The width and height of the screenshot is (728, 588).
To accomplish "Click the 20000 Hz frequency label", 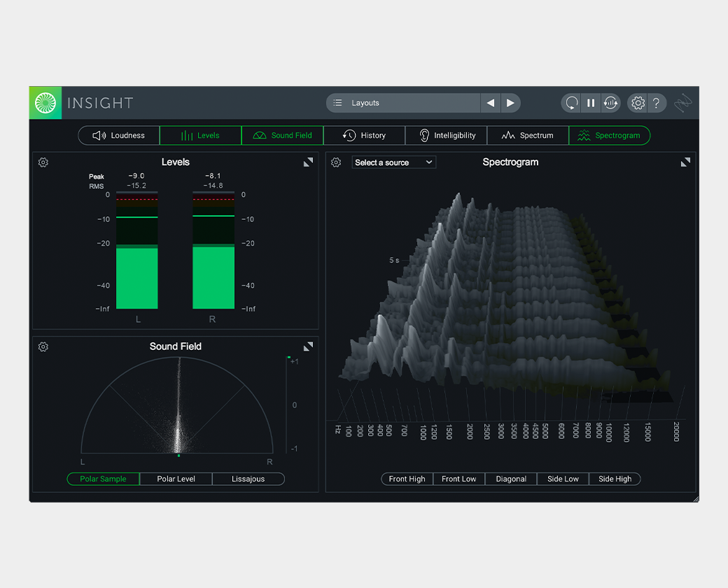I will point(676,431).
